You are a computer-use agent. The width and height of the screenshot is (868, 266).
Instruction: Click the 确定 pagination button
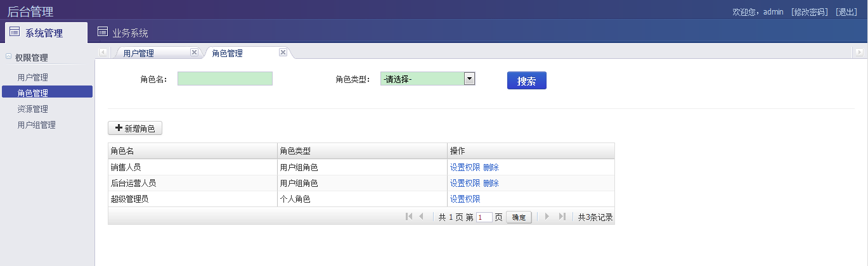pyautogui.click(x=519, y=217)
